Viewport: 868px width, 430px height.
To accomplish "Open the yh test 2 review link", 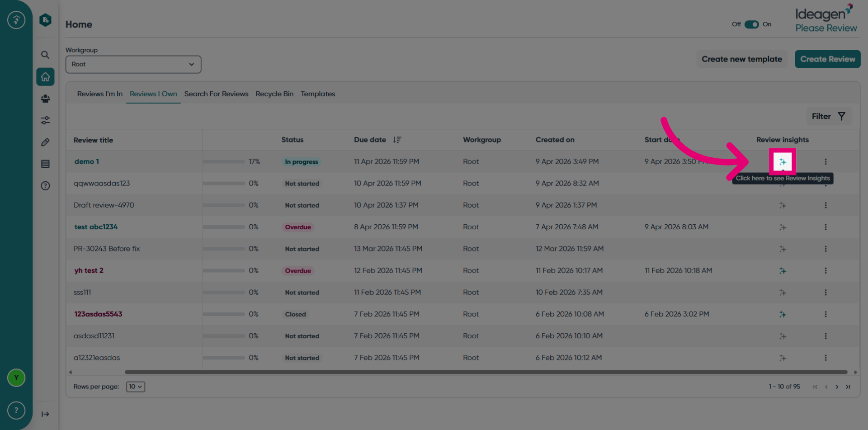I will (89, 270).
